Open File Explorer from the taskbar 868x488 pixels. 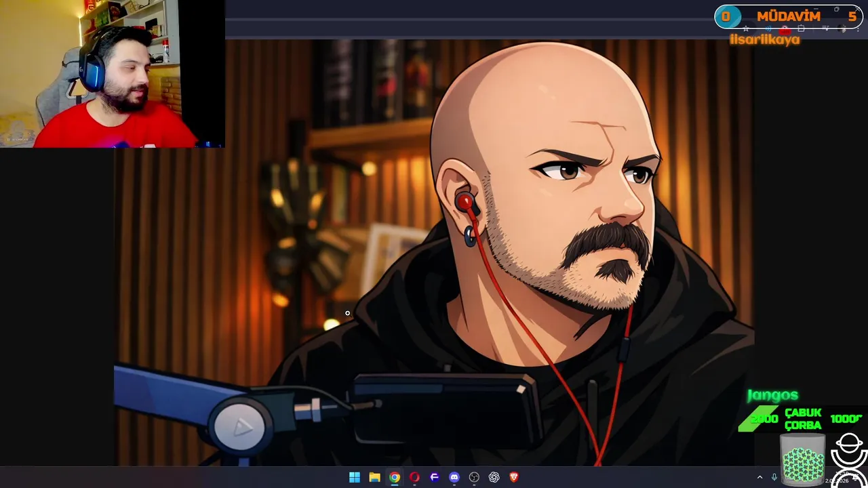[374, 477]
